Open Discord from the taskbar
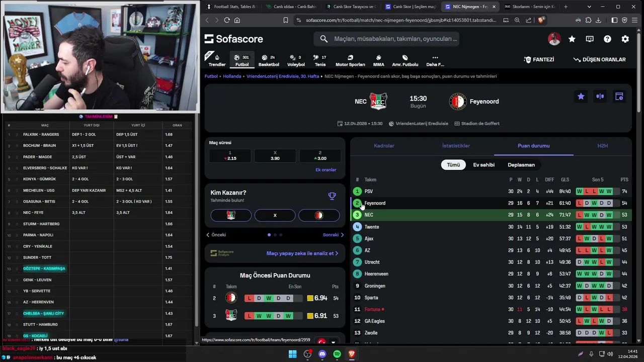 [323, 354]
